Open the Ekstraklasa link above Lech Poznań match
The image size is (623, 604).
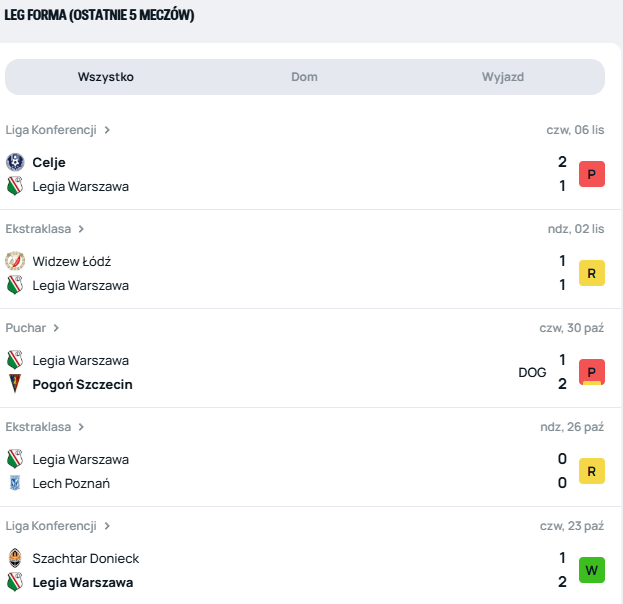pyautogui.click(x=39, y=427)
